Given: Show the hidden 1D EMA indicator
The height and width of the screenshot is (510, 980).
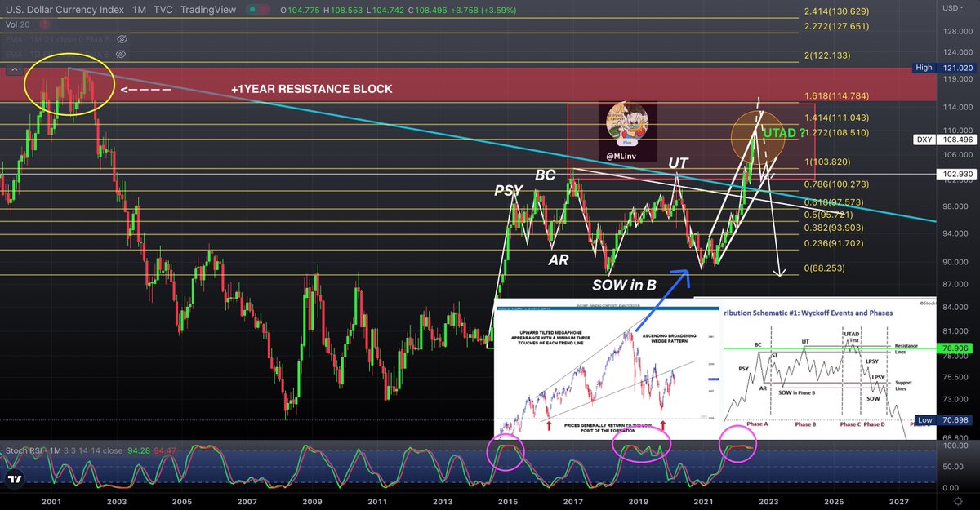Looking at the screenshot, I should pyautogui.click(x=122, y=53).
